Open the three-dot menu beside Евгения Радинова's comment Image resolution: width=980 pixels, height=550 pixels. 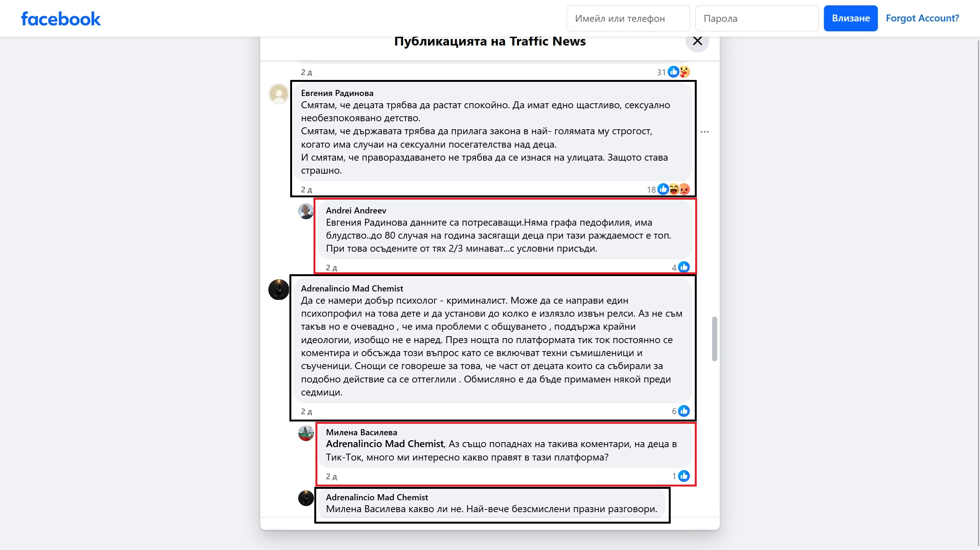(x=705, y=132)
